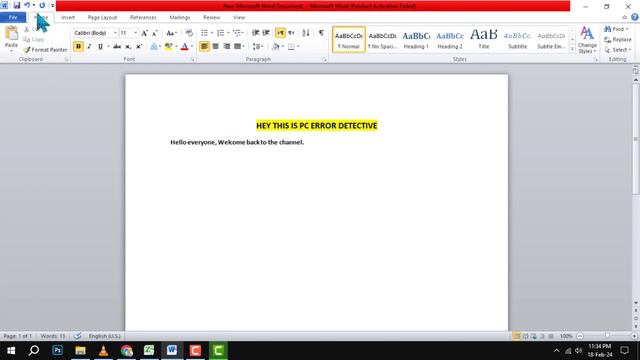Switch to the View tab

click(239, 18)
